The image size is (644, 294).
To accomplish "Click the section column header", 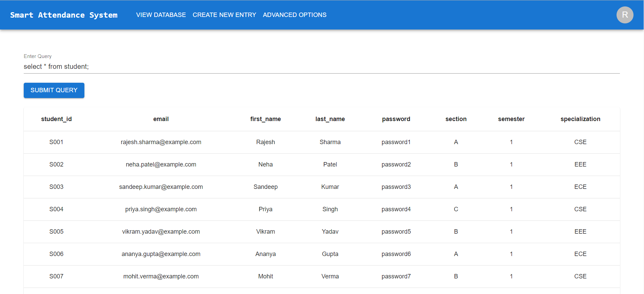I will (456, 119).
